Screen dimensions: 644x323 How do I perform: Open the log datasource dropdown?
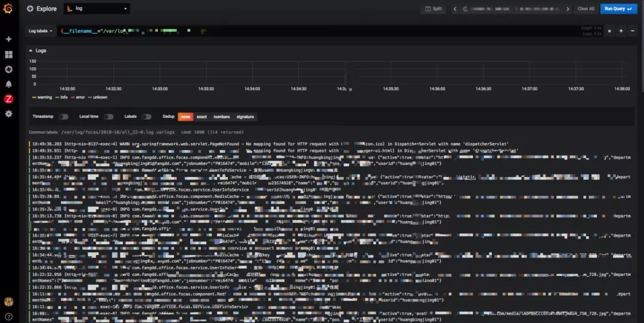coord(97,8)
